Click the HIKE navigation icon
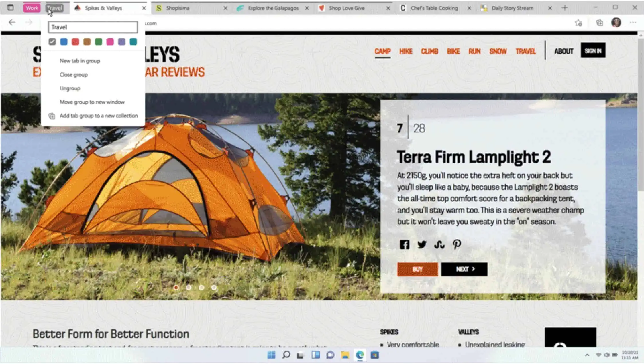This screenshot has height=364, width=644. [x=405, y=51]
